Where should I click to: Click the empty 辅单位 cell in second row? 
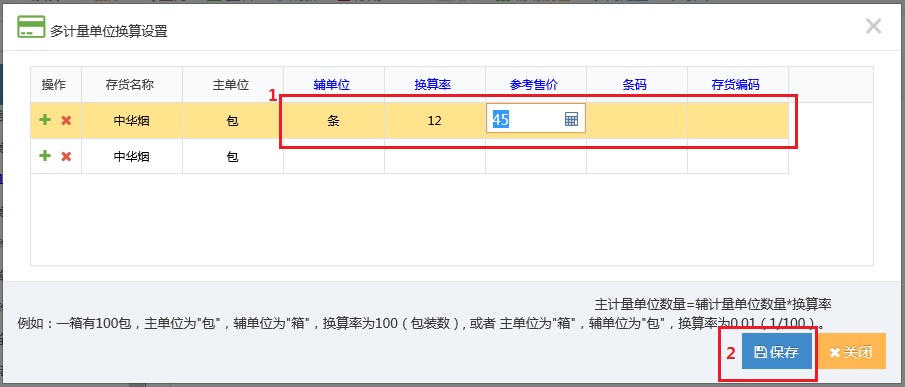point(334,156)
